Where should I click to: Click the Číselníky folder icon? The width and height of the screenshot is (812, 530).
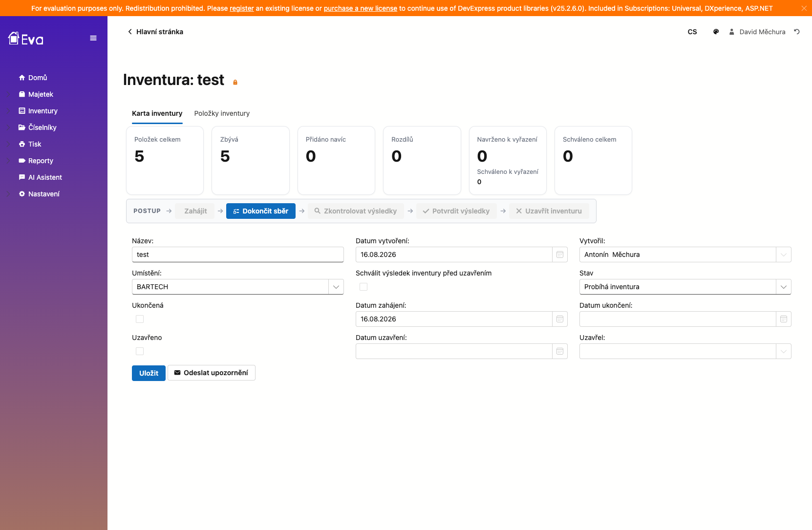22,127
